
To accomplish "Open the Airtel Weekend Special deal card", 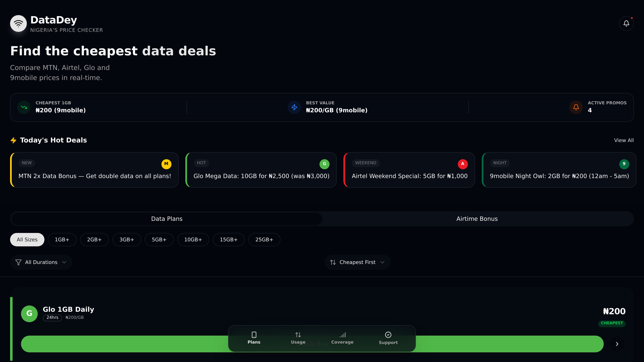I will click(409, 170).
